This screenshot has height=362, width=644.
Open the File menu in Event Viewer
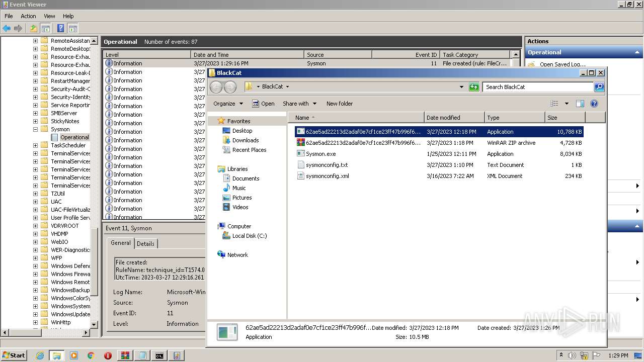click(9, 16)
